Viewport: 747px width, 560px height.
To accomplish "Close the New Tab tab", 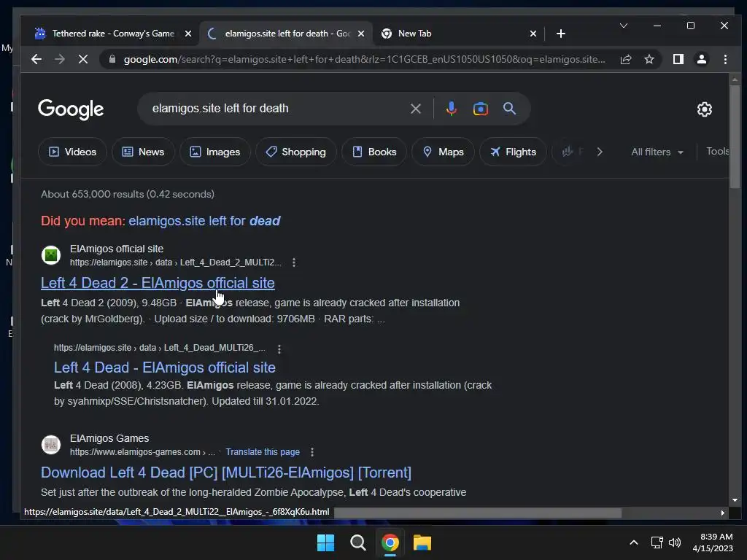I will point(533,34).
